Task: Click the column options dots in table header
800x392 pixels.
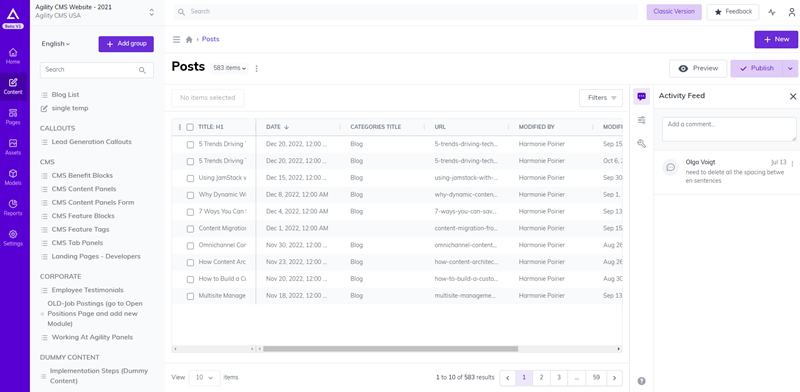Action: 180,127
